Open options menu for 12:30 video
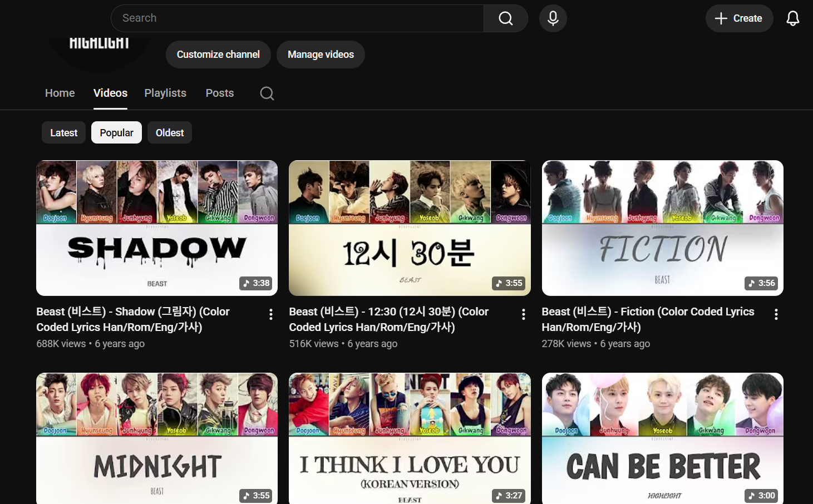 click(x=524, y=314)
